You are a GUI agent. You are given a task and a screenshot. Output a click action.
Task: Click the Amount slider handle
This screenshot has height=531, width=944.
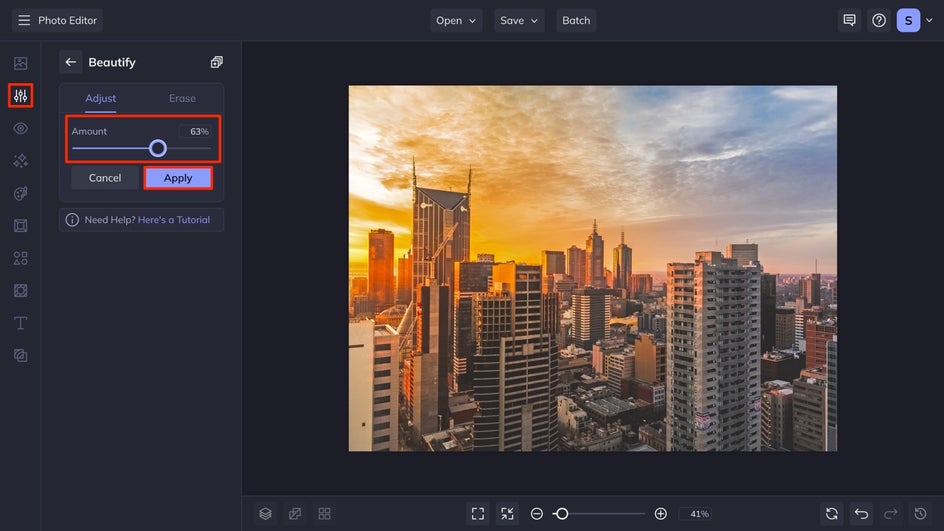pos(158,148)
